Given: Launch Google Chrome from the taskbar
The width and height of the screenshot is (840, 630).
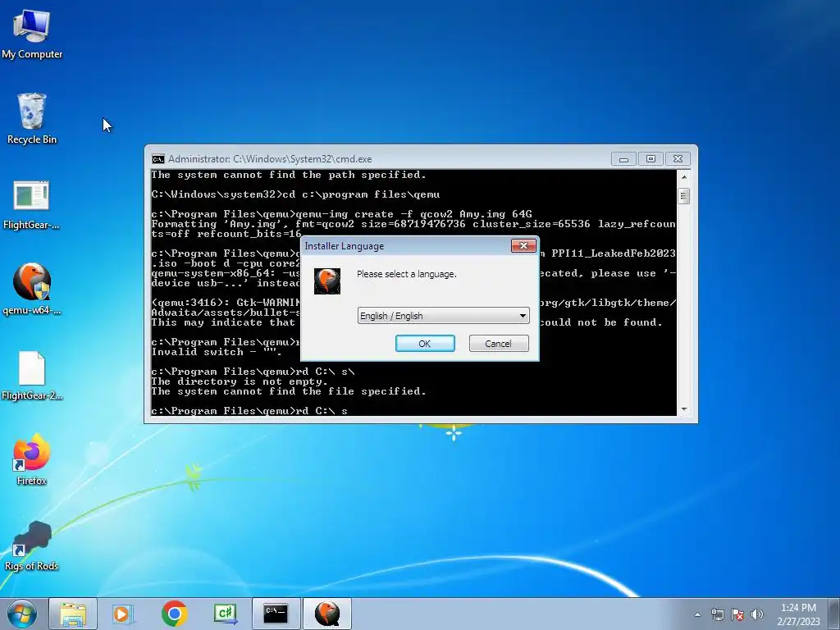Looking at the screenshot, I should point(174,614).
